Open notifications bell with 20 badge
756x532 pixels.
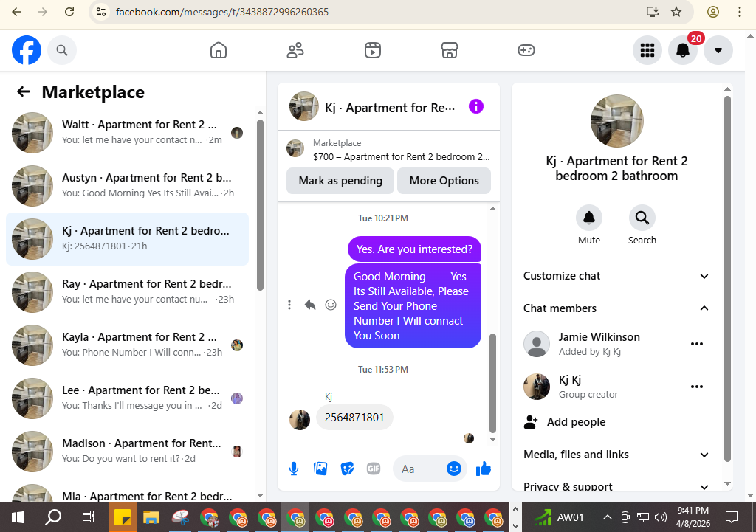pyautogui.click(x=683, y=50)
